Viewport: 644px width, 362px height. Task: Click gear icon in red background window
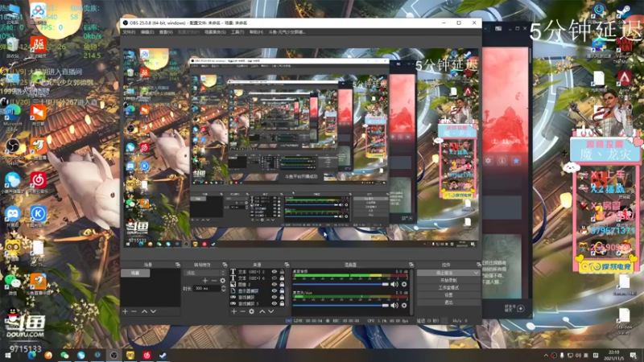click(x=488, y=160)
